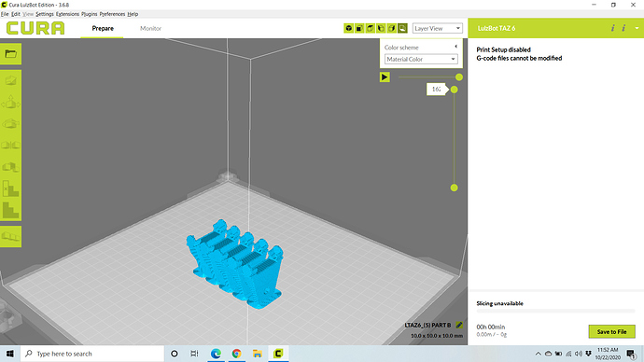Click the upper layer slider handle

point(454,90)
